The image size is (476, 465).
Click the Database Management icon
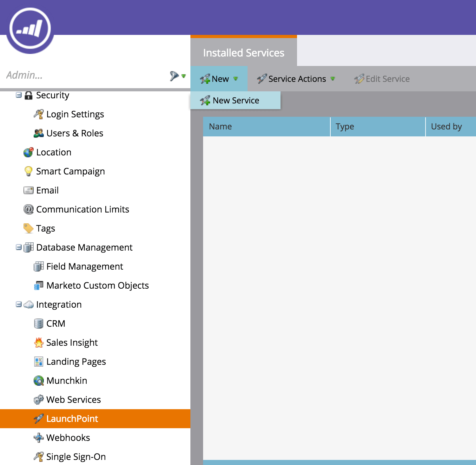click(x=29, y=247)
